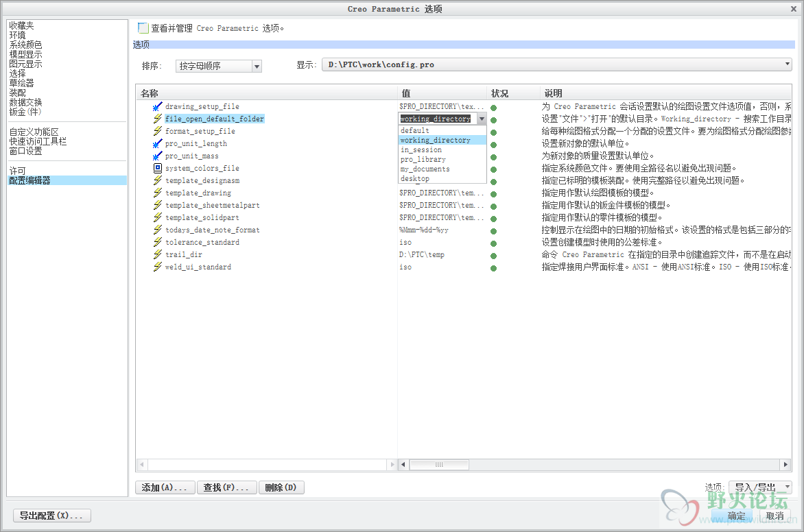
Task: Click the lightning icon beside template_drawing
Action: [157, 193]
